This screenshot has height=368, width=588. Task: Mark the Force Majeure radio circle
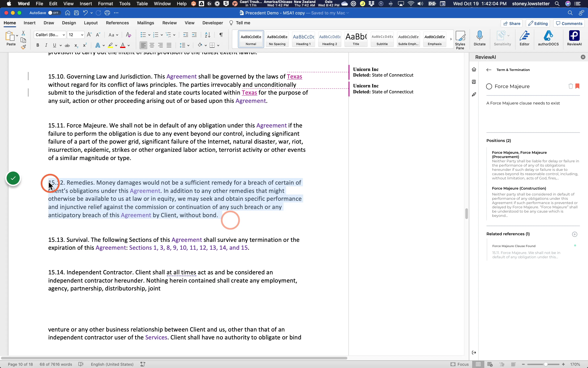tap(489, 86)
